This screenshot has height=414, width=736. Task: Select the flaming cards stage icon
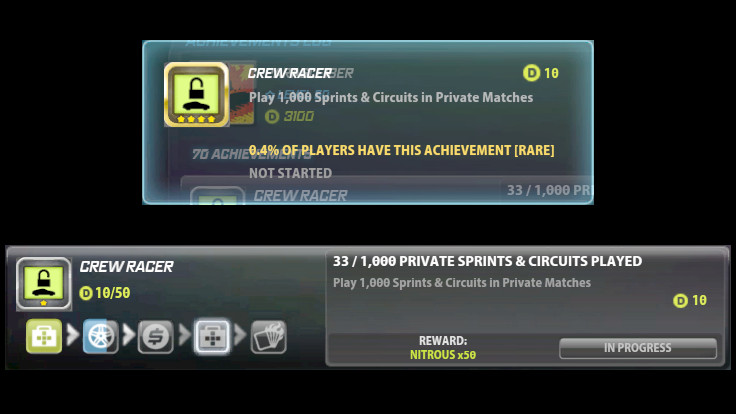tap(268, 337)
